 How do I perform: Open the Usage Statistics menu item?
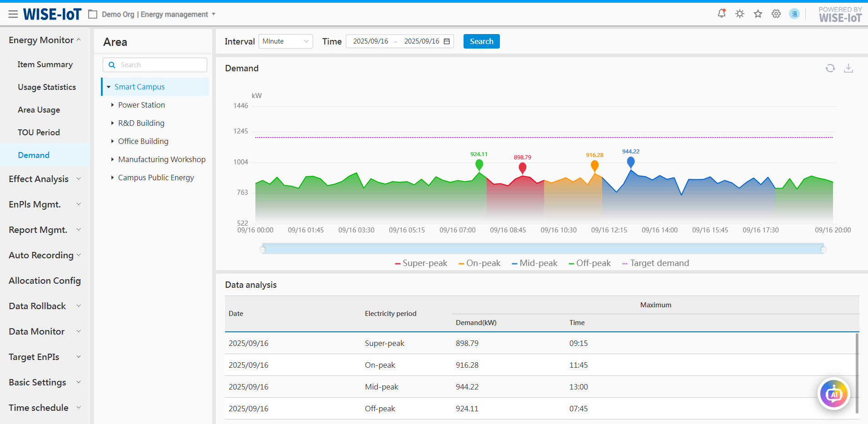(47, 87)
